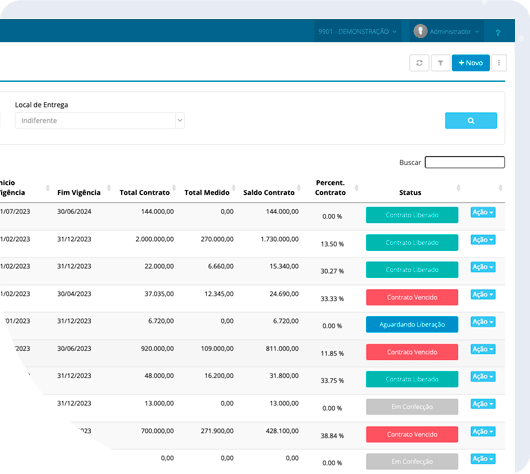
Task: Click the blue magnifier search button
Action: (x=471, y=121)
